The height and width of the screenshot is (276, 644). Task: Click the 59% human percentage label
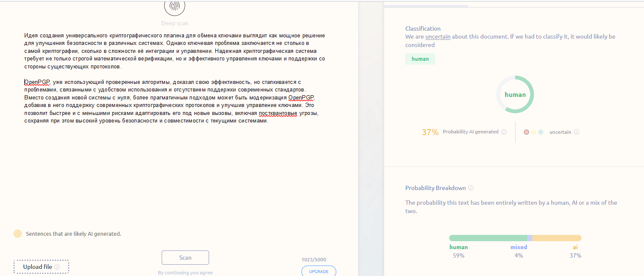[458, 255]
